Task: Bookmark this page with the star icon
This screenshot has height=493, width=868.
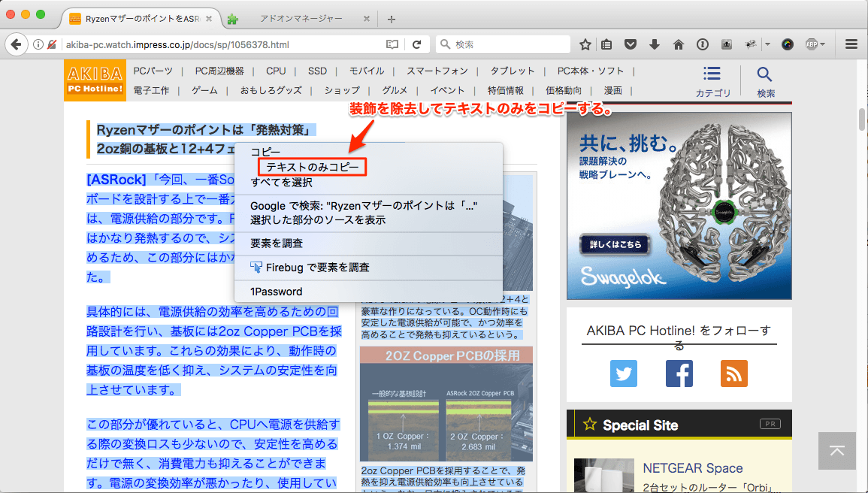Action: click(585, 44)
